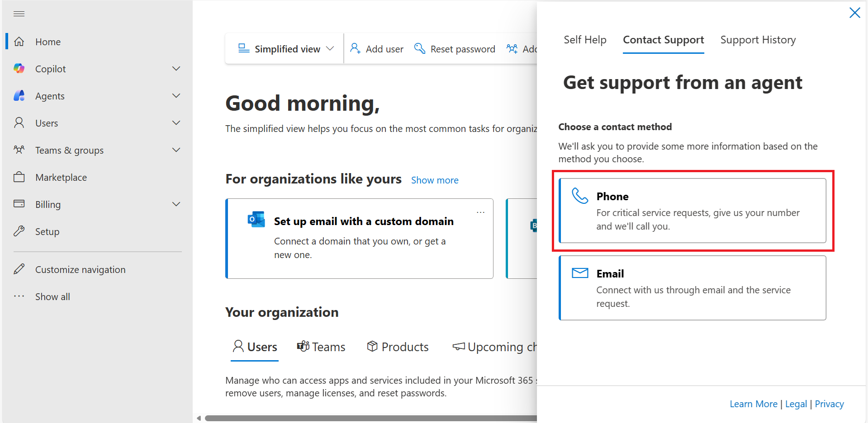Image resolution: width=868 pixels, height=423 pixels.
Task: Click the Outlook icon on email card
Action: 256,220
